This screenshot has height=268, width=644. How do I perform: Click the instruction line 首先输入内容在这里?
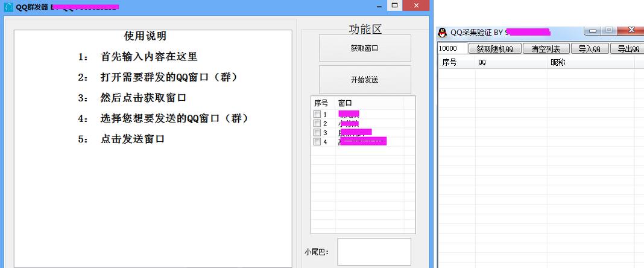tap(149, 57)
